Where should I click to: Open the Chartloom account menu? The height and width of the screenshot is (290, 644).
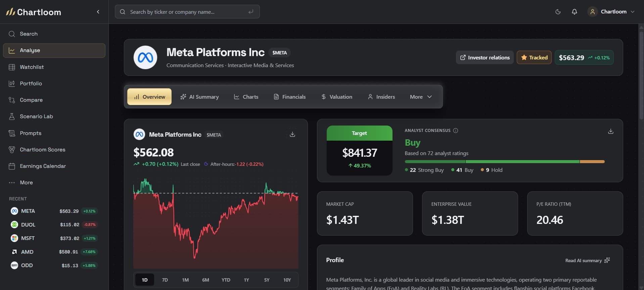coord(611,12)
